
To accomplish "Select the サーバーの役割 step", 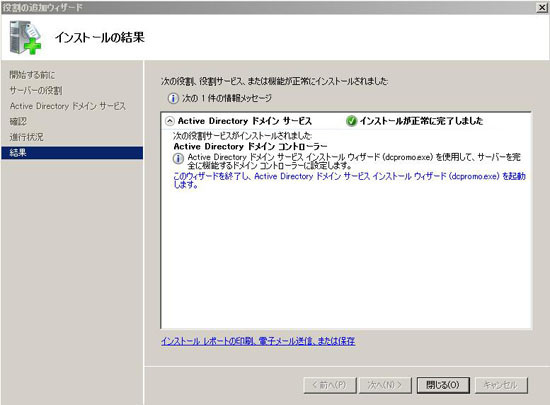I will click(36, 90).
